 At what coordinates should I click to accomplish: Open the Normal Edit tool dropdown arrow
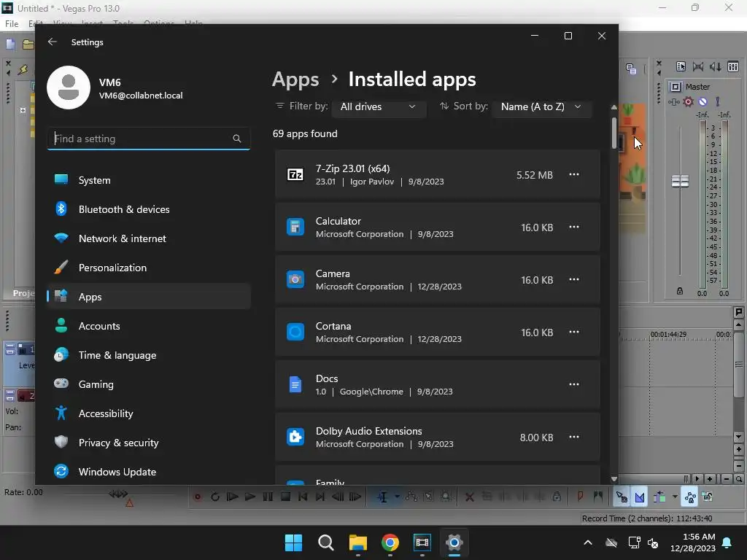tap(397, 497)
